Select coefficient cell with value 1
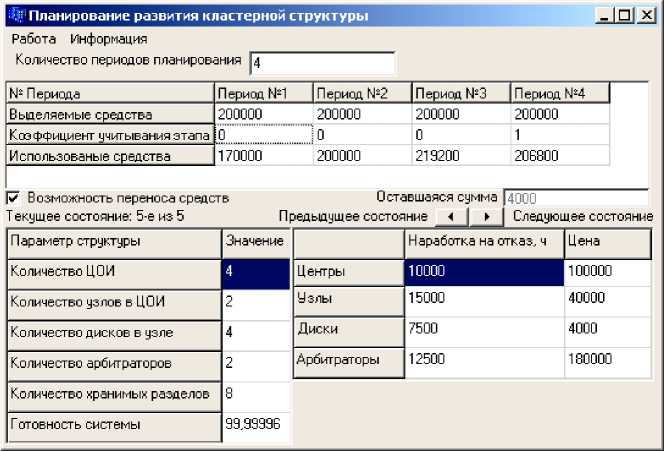The image size is (664, 451). [560, 135]
